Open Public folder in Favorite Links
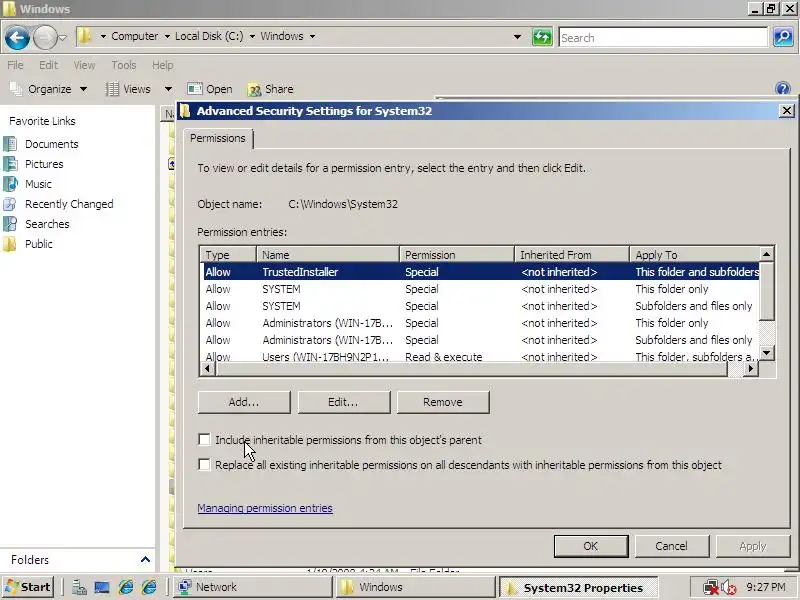This screenshot has height=600, width=800. 39,244
